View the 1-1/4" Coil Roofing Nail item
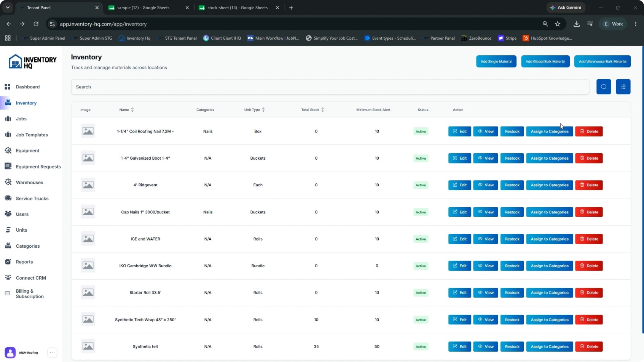The width and height of the screenshot is (644, 362). [486, 131]
